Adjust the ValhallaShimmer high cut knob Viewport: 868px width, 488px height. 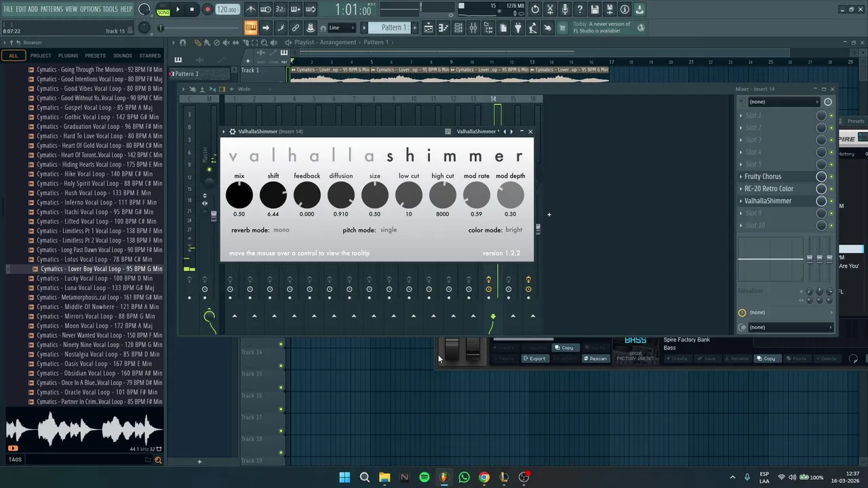[x=443, y=195]
